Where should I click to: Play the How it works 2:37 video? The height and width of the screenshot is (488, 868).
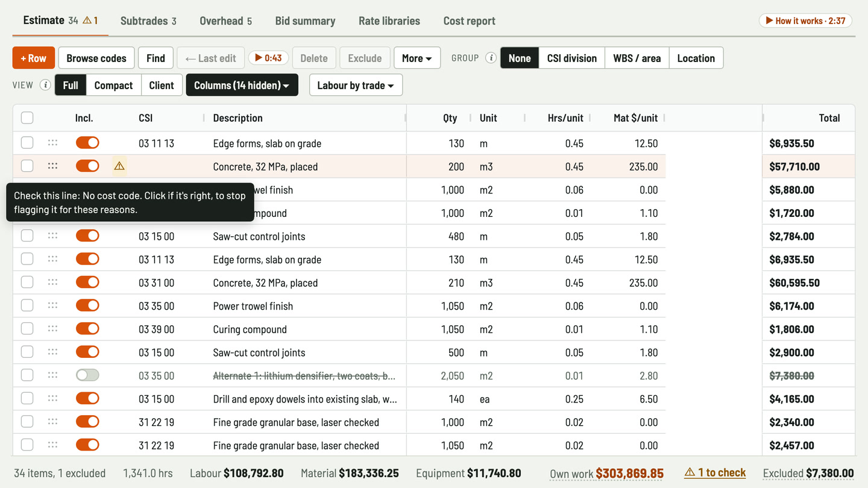click(805, 20)
